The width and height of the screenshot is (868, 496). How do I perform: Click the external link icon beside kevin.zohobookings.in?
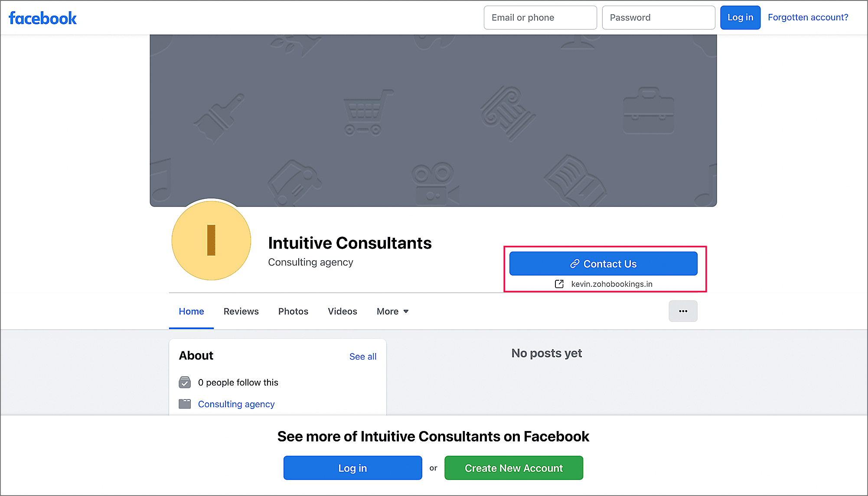(x=559, y=284)
